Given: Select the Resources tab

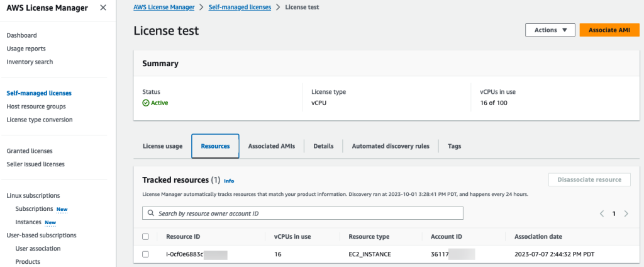Looking at the screenshot, I should click(215, 146).
